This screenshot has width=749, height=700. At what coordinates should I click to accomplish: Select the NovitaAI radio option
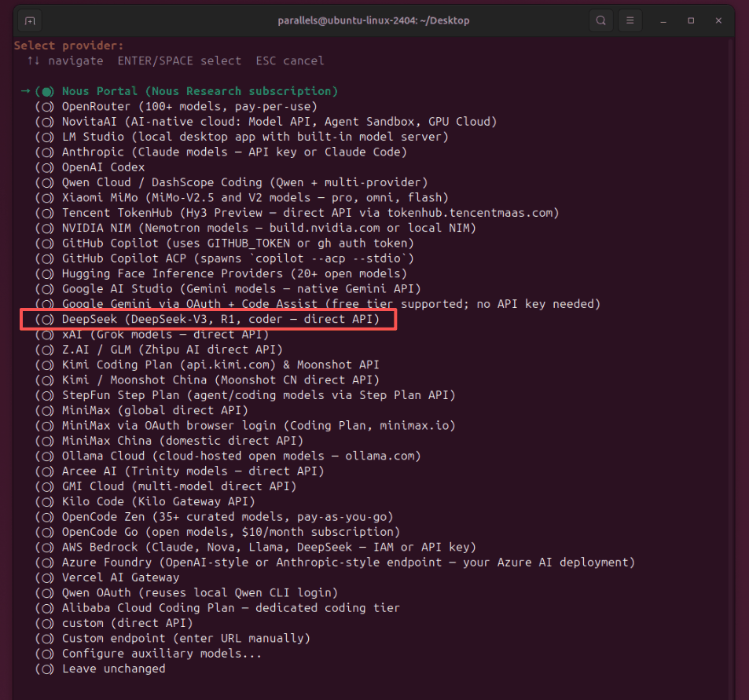(x=47, y=122)
